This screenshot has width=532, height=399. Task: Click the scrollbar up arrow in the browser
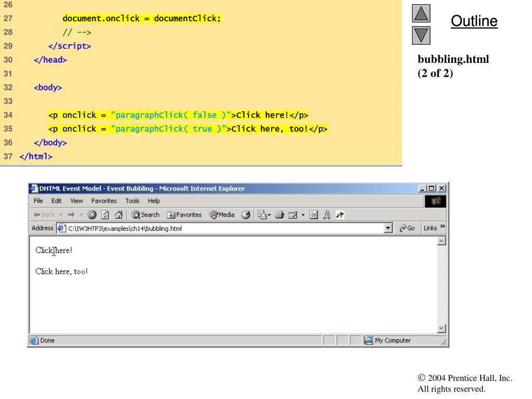click(x=442, y=241)
